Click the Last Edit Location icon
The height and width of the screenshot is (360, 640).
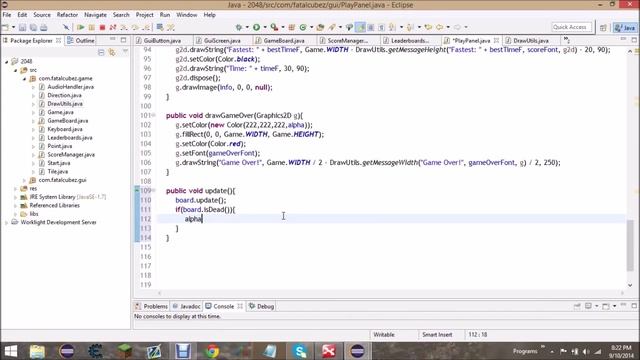428,27
